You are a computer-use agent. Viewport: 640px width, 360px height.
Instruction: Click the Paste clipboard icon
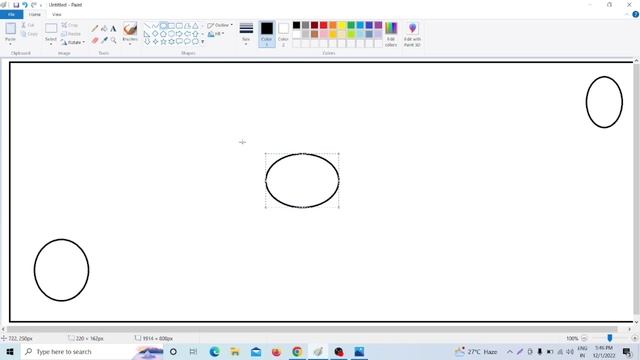click(10, 29)
